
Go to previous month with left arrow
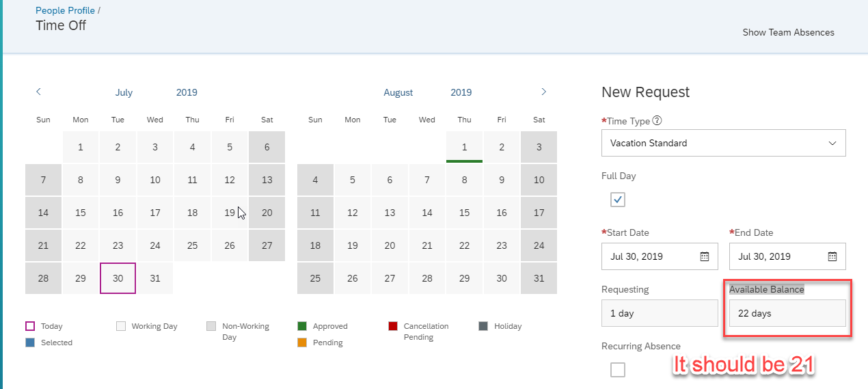(x=39, y=92)
